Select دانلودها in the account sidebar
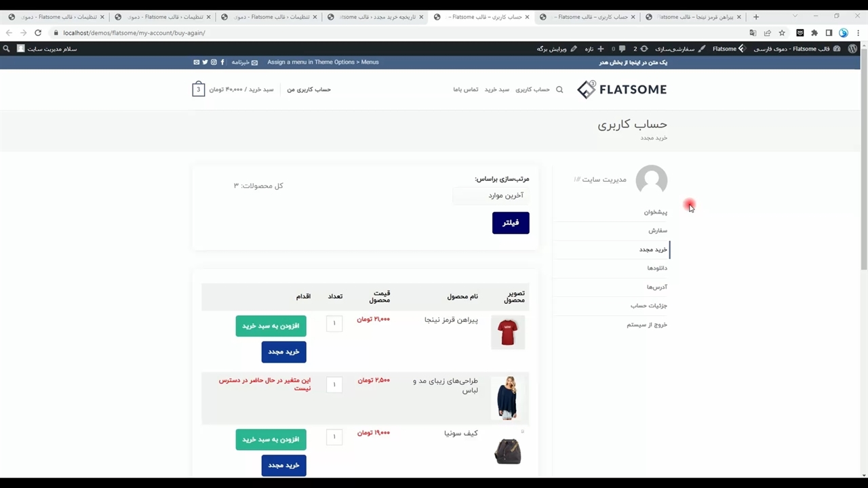 [x=656, y=268]
